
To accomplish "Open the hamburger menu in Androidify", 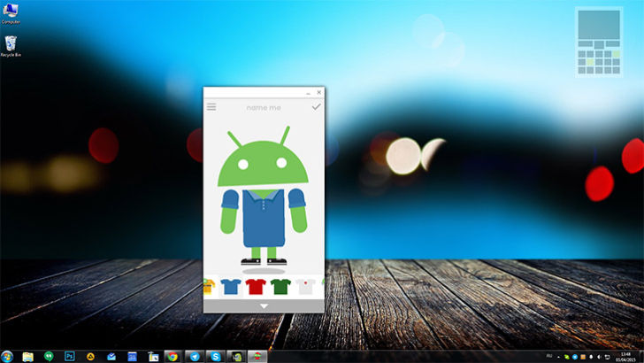I will click(x=211, y=107).
